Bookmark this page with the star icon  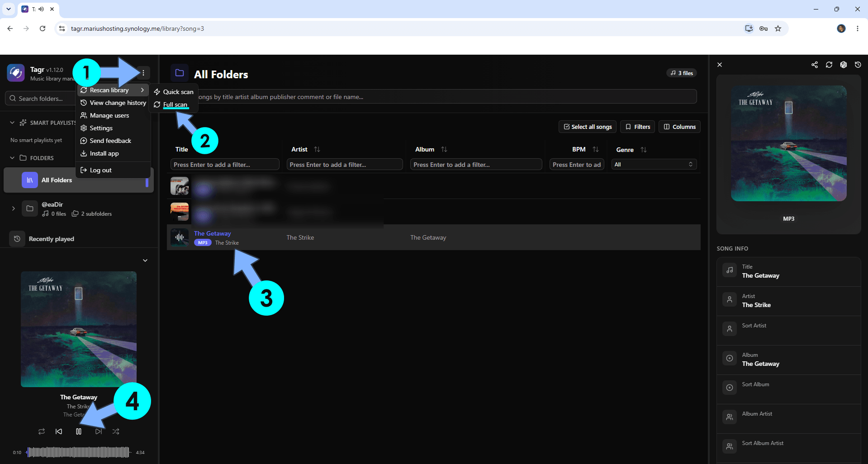tap(778, 28)
